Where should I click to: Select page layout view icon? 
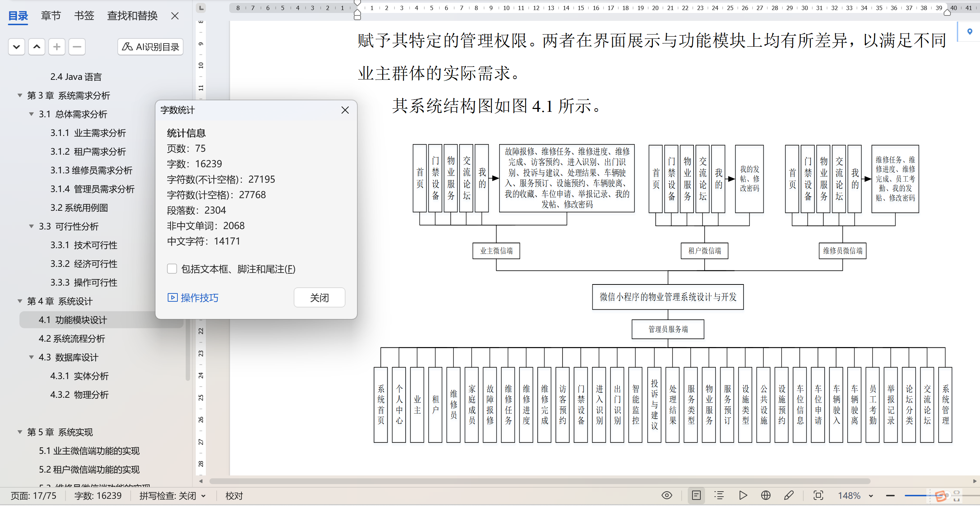point(696,495)
